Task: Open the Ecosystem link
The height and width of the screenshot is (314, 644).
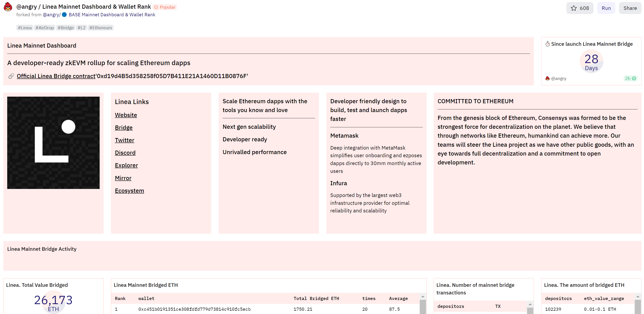Action: (x=130, y=191)
